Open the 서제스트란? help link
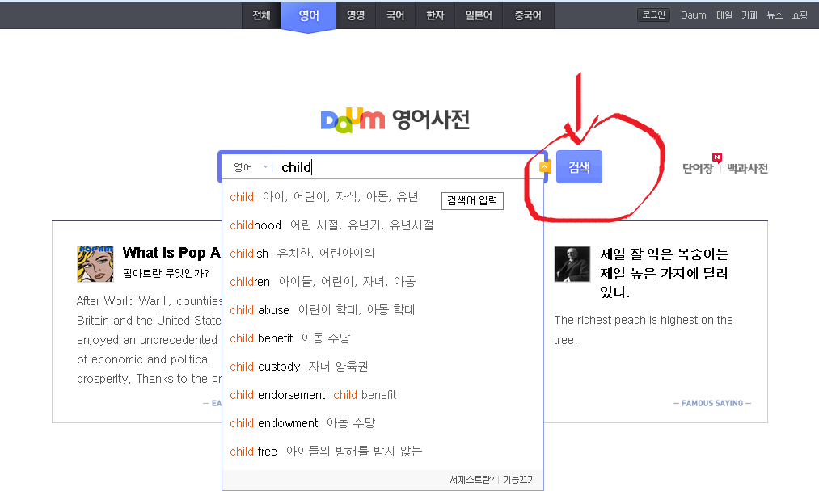The width and height of the screenshot is (819, 504). pos(471,480)
